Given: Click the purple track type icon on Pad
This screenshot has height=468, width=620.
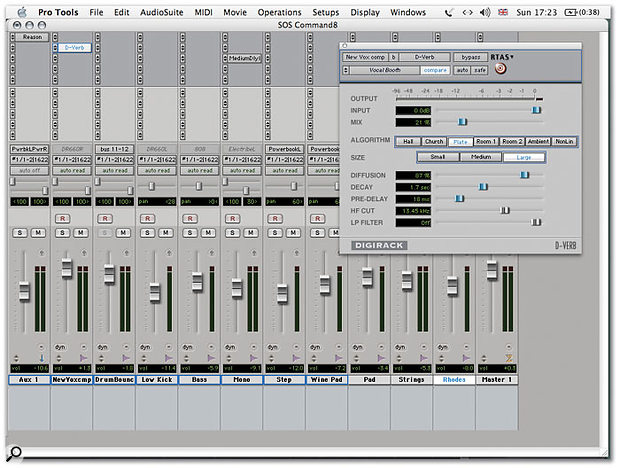Looking at the screenshot, I should click(381, 358).
